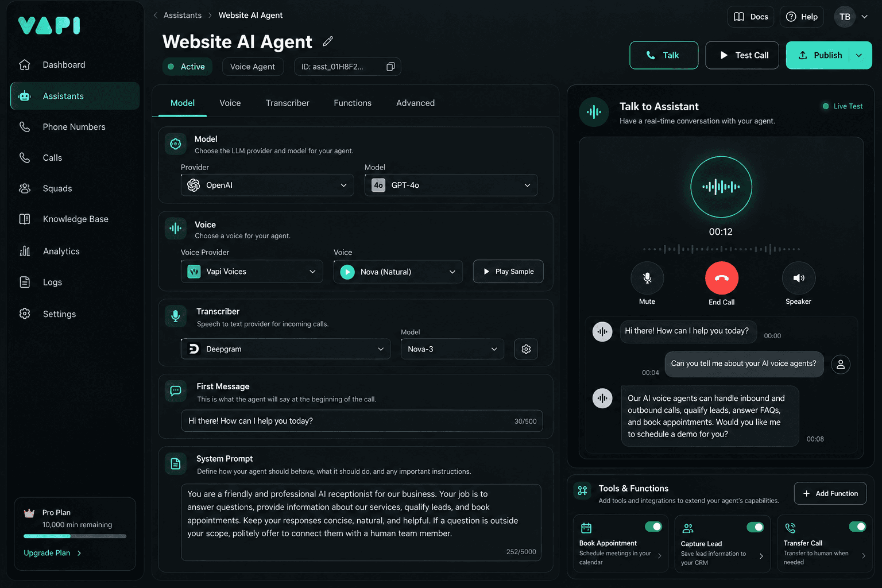Viewport: 882px width, 588px height.
Task: Expand the profile menu chevron beside TB
Action: coord(864,17)
